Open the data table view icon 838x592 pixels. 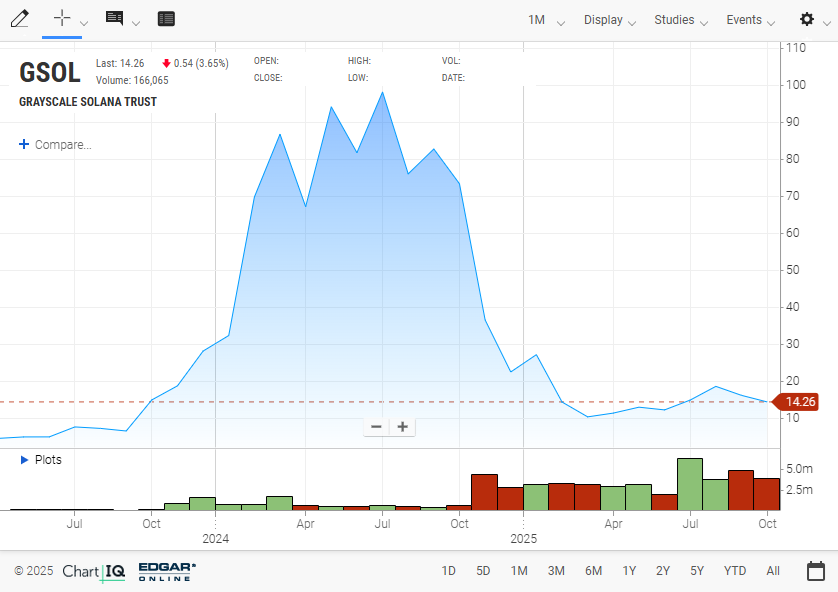[166, 19]
